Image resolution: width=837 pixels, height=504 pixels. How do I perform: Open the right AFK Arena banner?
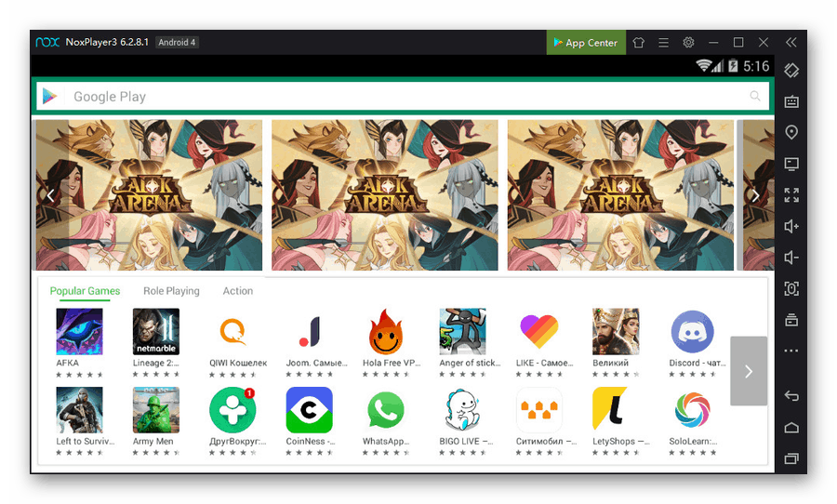[621, 195]
